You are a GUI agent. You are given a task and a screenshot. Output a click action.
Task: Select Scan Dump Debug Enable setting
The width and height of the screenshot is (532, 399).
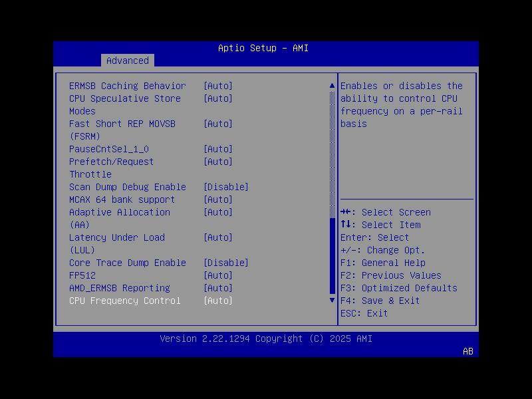[128, 187]
